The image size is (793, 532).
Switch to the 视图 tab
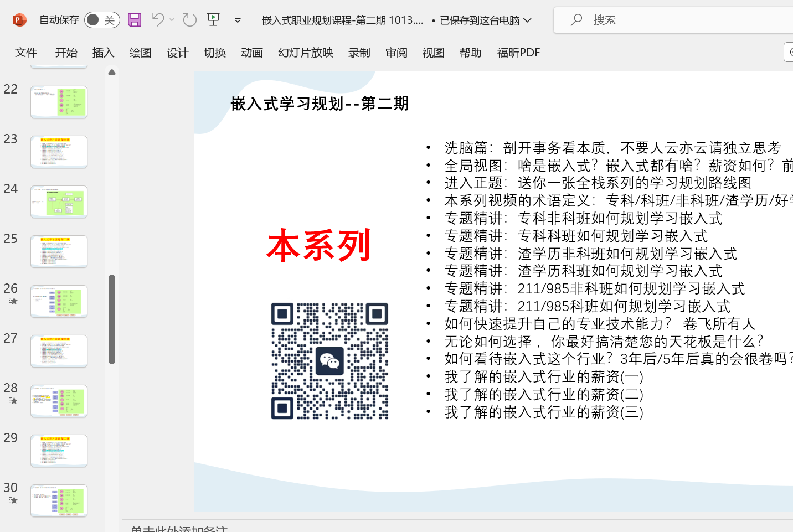pyautogui.click(x=433, y=53)
